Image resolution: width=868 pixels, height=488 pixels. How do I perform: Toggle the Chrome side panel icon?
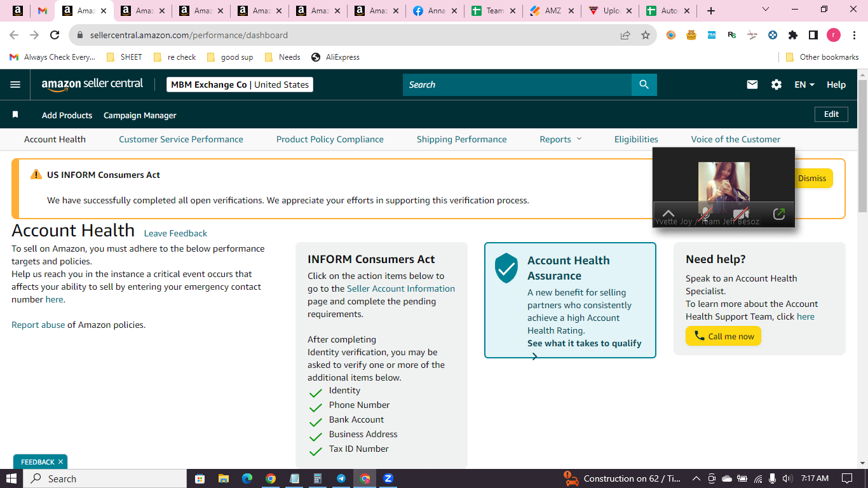pyautogui.click(x=813, y=35)
